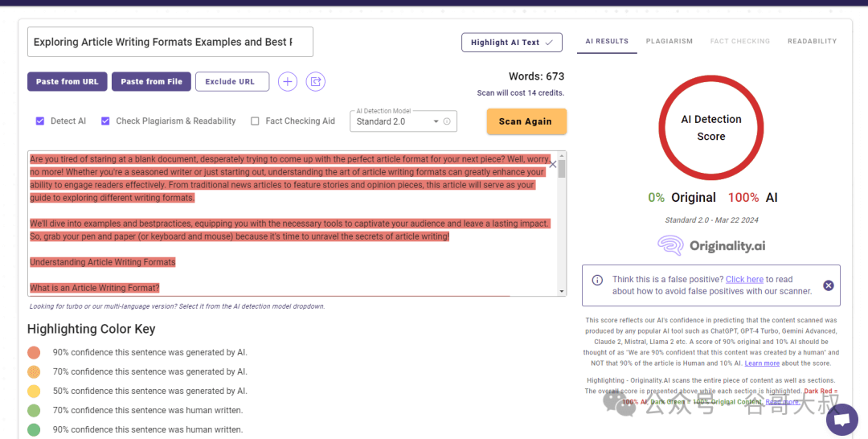
Task: Dismiss the text area X icon
Action: (552, 164)
